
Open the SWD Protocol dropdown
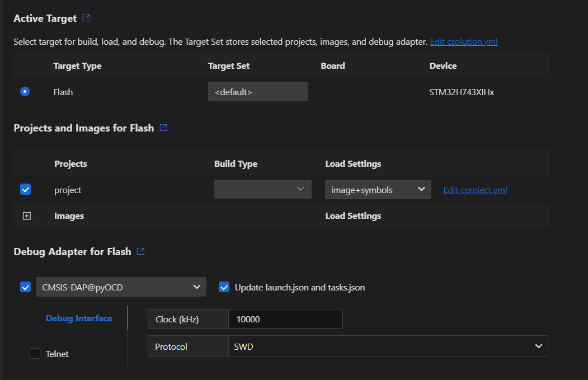[388, 346]
